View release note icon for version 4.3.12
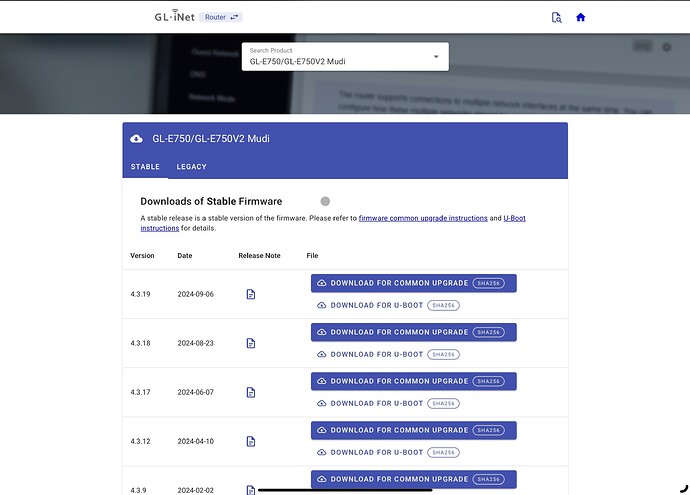The height and width of the screenshot is (495, 690). pos(251,441)
